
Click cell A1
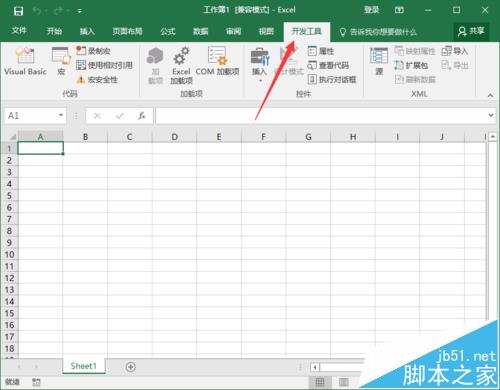[40, 148]
